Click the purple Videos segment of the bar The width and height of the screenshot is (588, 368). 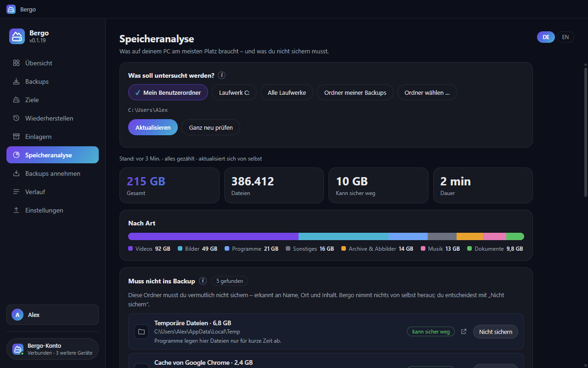point(213,236)
